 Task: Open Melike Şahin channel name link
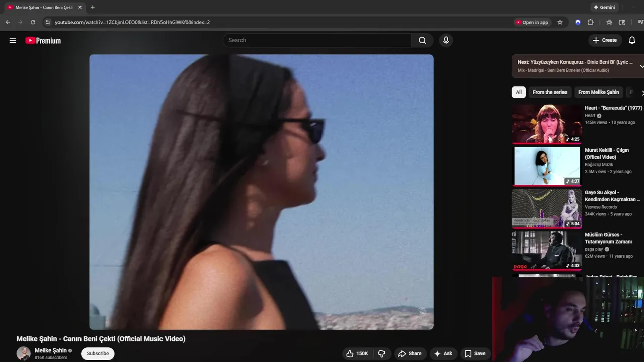(x=50, y=350)
